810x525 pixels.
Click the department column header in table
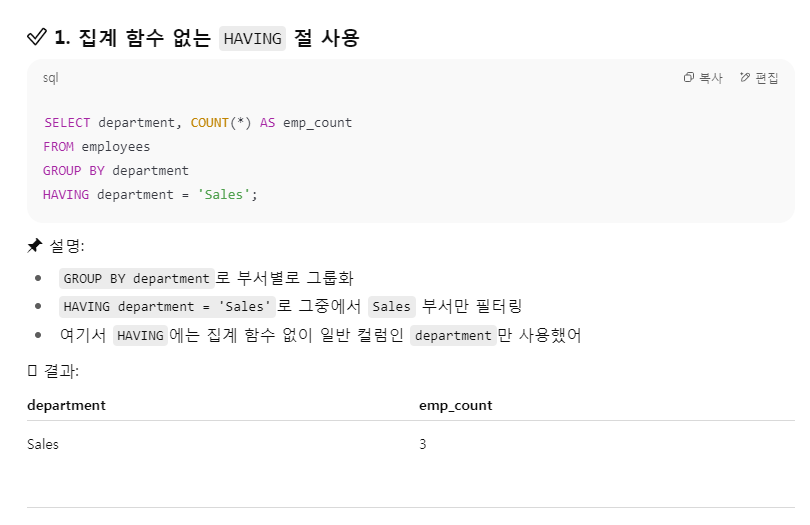[66, 405]
